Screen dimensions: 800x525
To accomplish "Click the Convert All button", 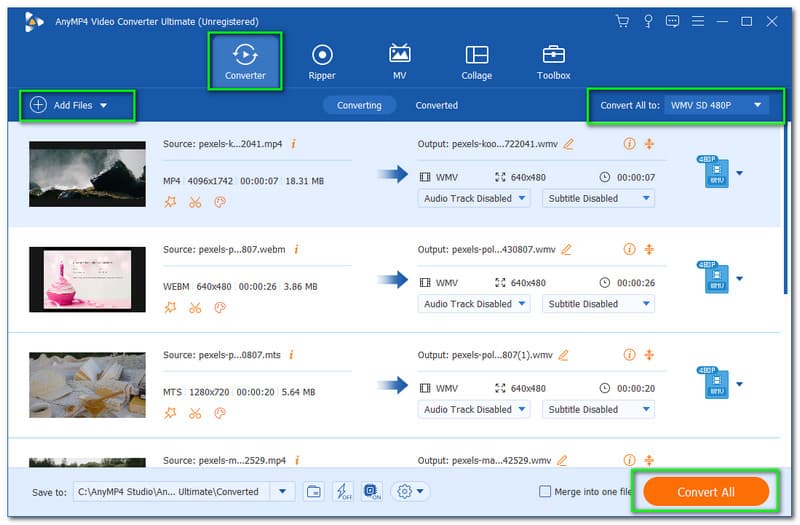I will 706,492.
